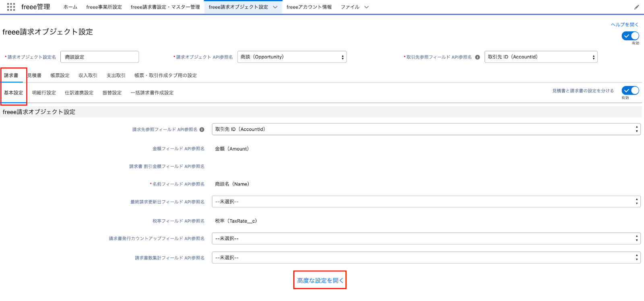Switch to the 帳票設定 tab
The image size is (644, 301).
(60, 75)
